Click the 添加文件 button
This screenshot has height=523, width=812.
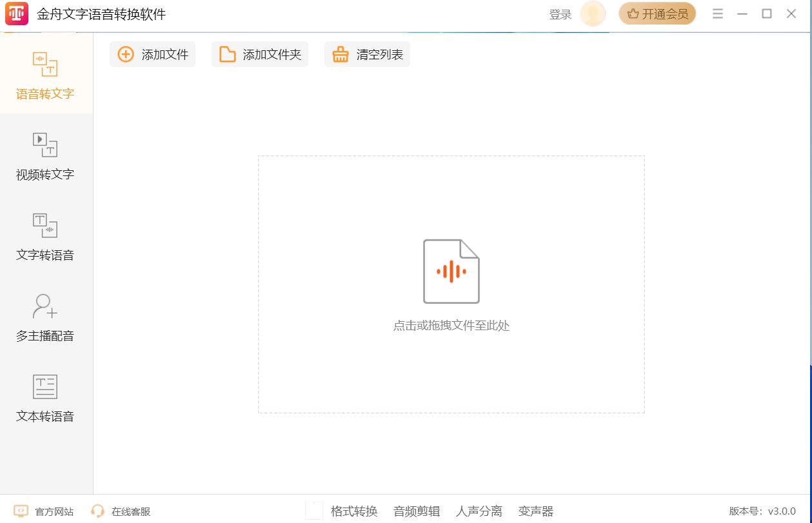coord(152,55)
